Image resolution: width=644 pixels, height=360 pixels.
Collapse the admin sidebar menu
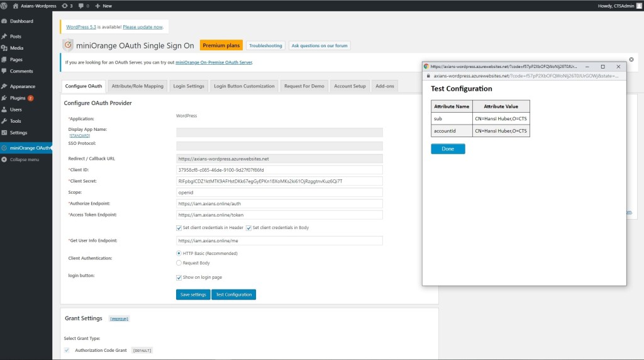pyautogui.click(x=24, y=159)
